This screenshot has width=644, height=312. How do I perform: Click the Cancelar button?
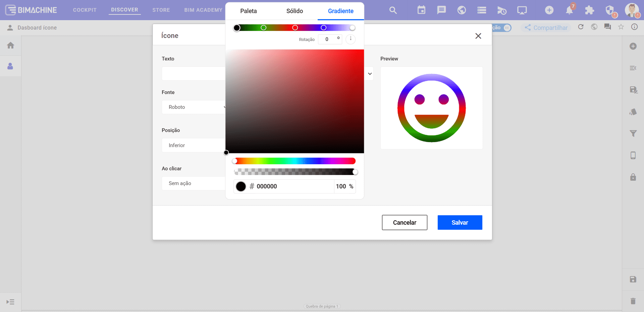pos(404,222)
